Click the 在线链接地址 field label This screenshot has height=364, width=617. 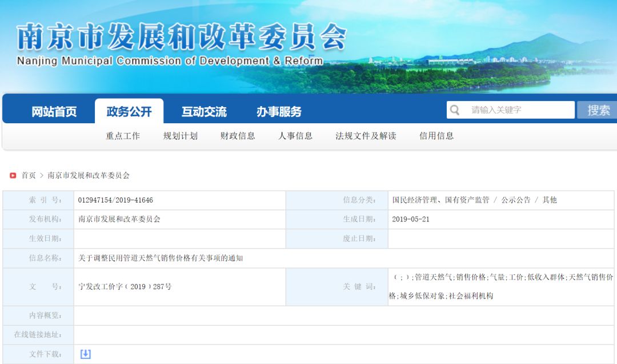pyautogui.click(x=38, y=335)
